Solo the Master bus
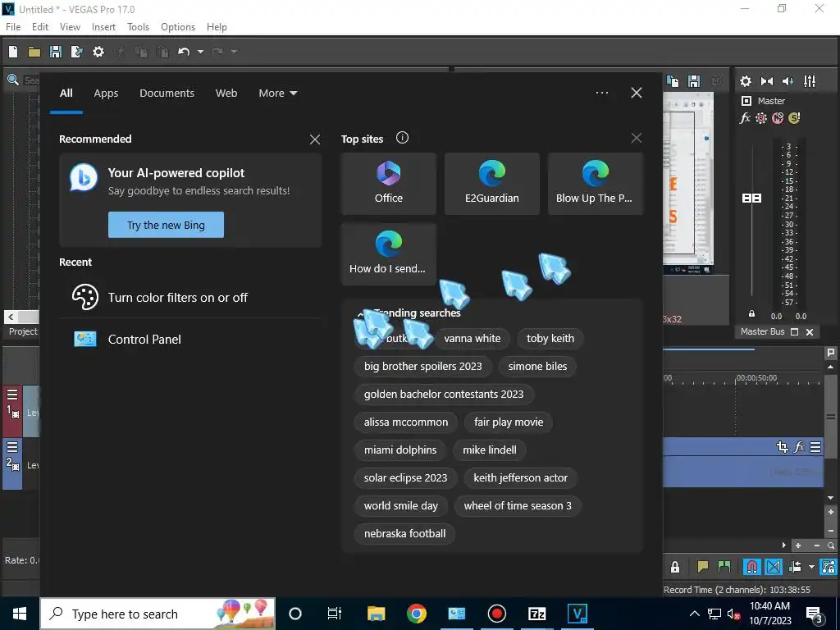The image size is (840, 630). (x=794, y=118)
